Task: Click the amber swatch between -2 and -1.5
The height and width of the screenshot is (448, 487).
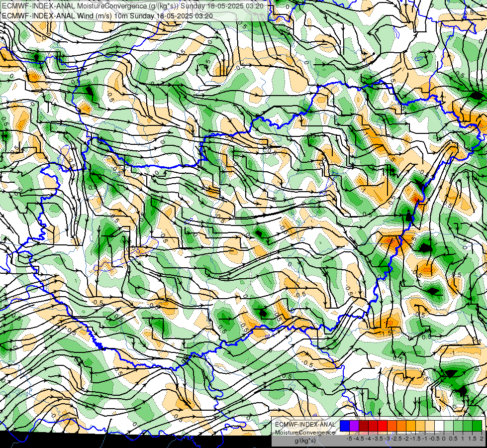Action: [x=411, y=426]
